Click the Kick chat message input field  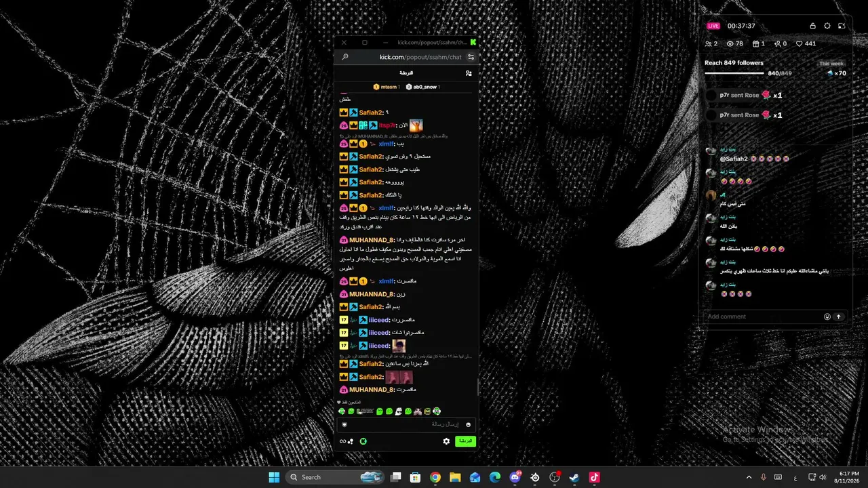pos(406,425)
